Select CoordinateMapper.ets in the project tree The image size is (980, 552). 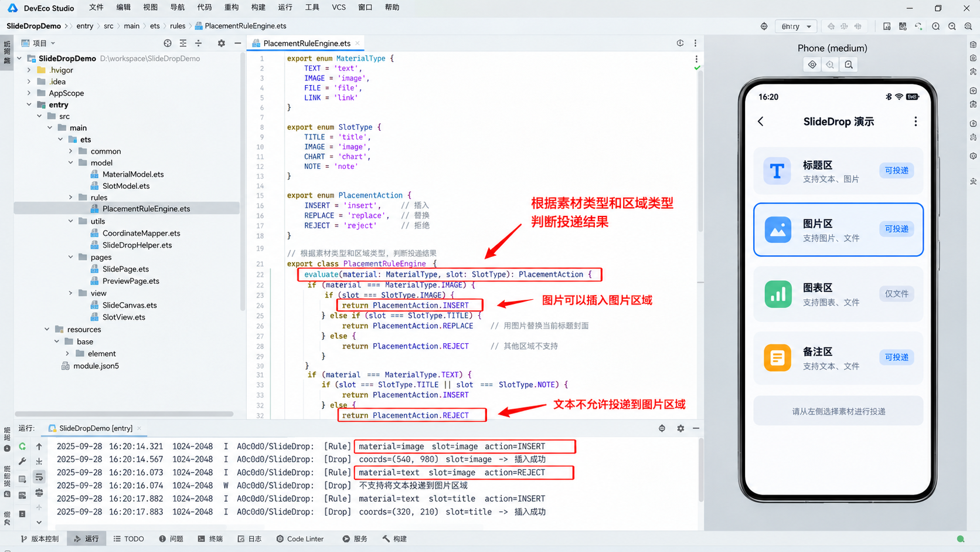141,233
